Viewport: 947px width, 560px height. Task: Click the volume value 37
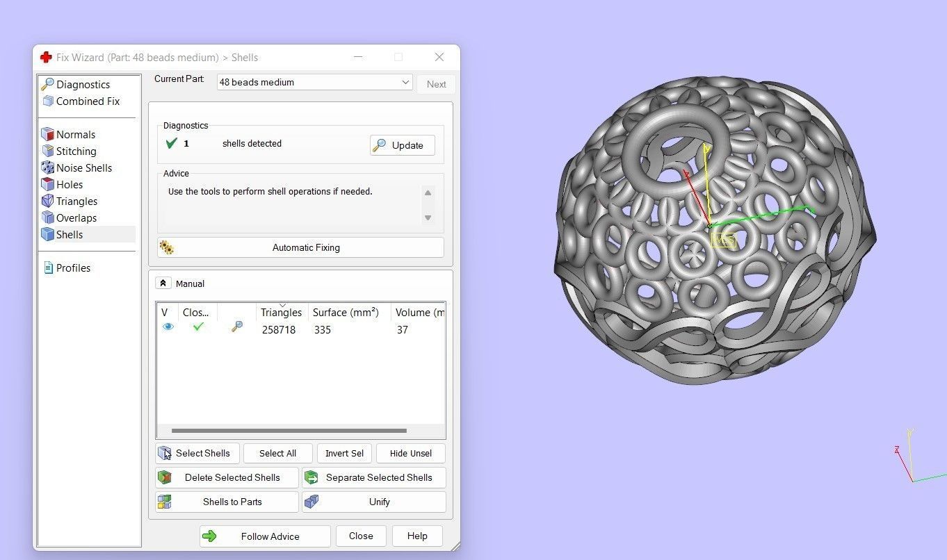point(402,329)
